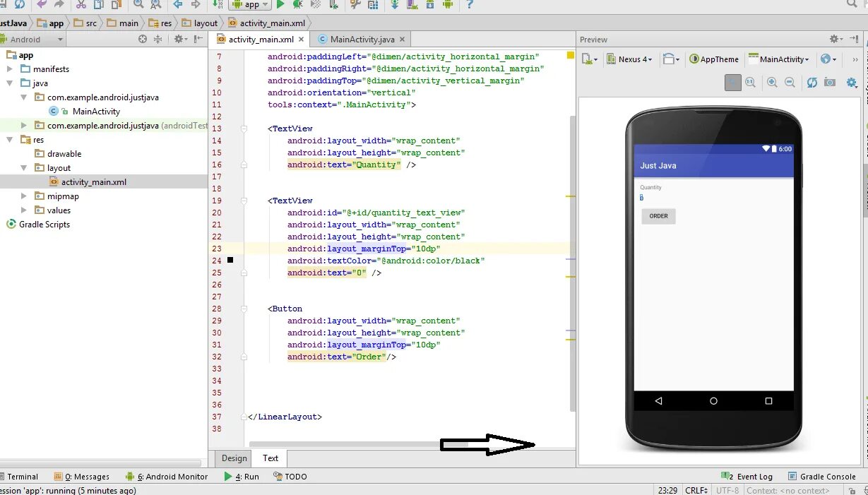This screenshot has height=495, width=868.
Task: Click the CRLF line separator in status bar
Action: pyautogui.click(x=696, y=490)
